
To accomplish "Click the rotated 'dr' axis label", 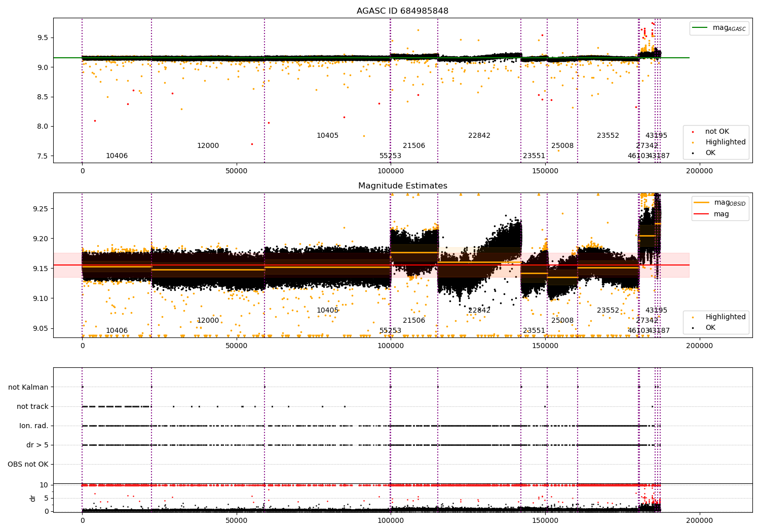I will point(33,499).
